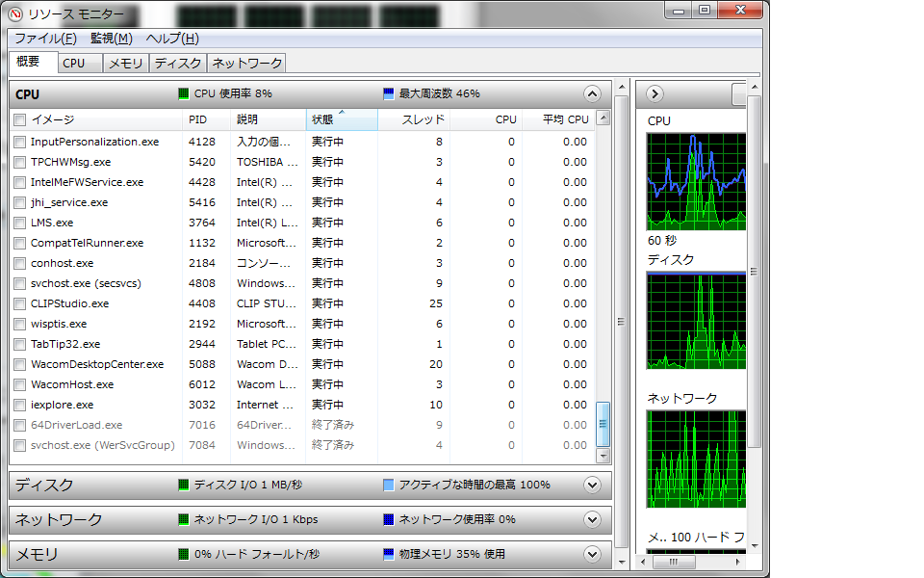Expand the ネットワーク section chevron
This screenshot has height=578, width=924.
click(592, 519)
